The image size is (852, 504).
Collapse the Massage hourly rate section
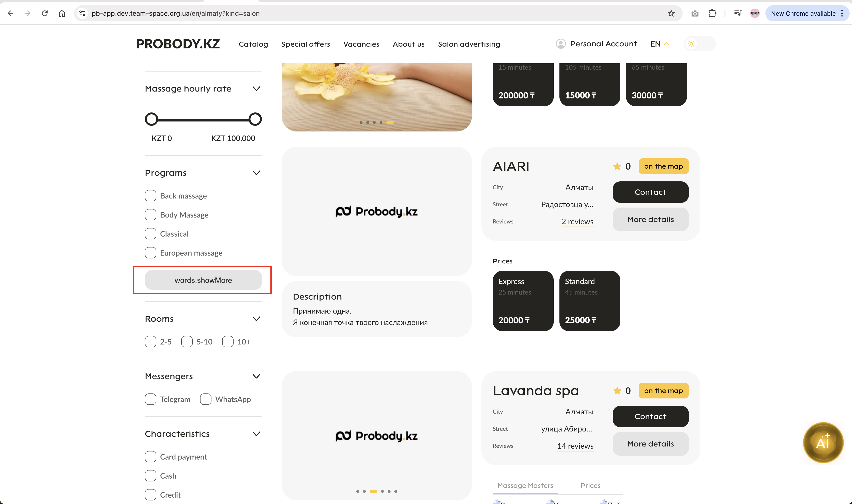click(x=256, y=89)
